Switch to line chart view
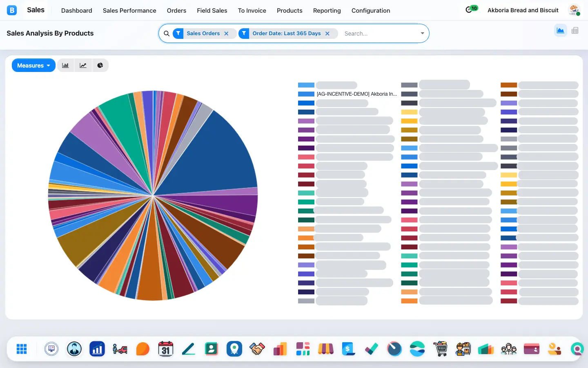This screenshot has width=588, height=368. pyautogui.click(x=83, y=65)
